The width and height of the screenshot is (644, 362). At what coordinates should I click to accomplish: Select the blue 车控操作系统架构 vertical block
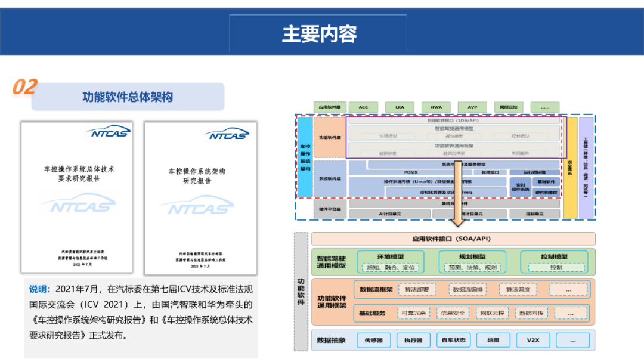point(305,157)
